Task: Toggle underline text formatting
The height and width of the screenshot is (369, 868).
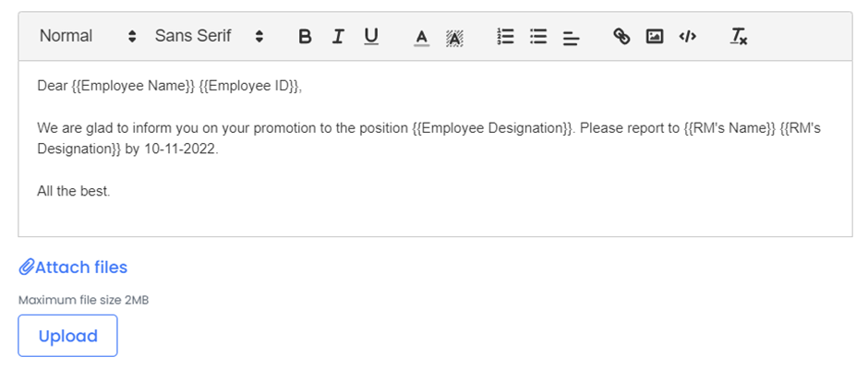Action: point(371,37)
